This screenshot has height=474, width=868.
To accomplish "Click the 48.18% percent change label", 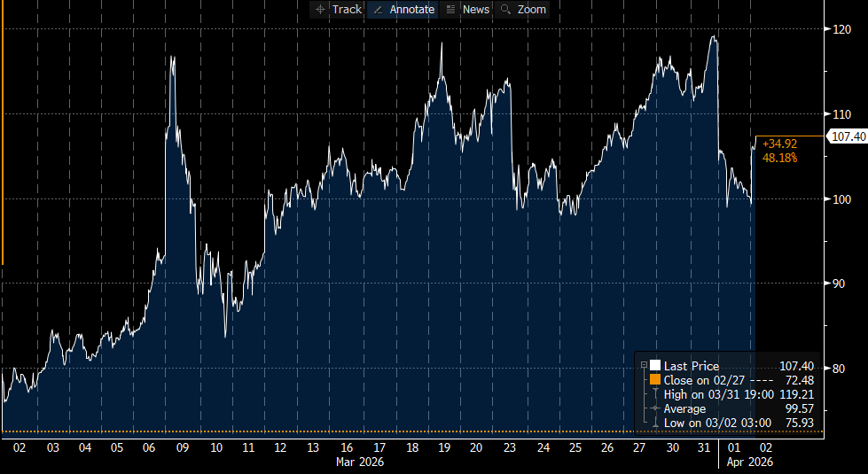I will [780, 159].
